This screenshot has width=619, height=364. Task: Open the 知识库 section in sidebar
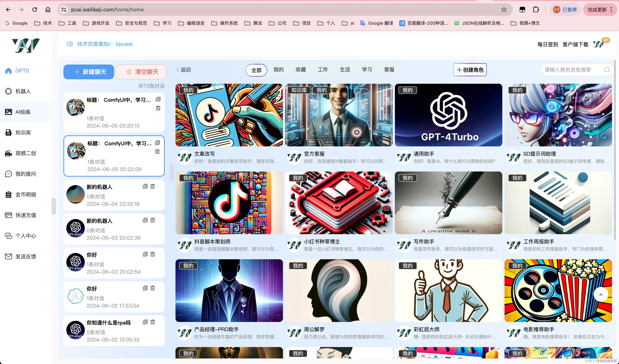[23, 132]
